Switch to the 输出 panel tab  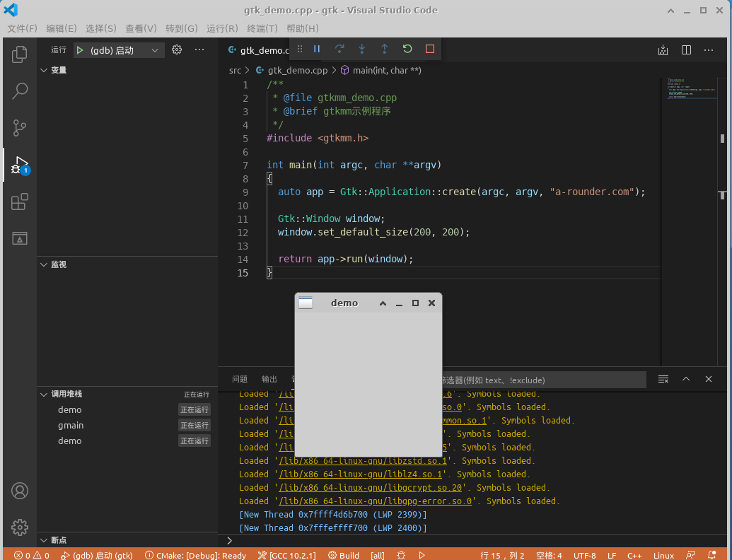(269, 379)
